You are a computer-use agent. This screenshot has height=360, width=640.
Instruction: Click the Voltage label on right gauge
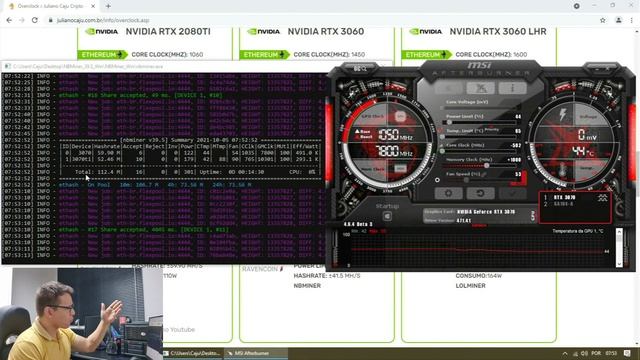point(588,117)
